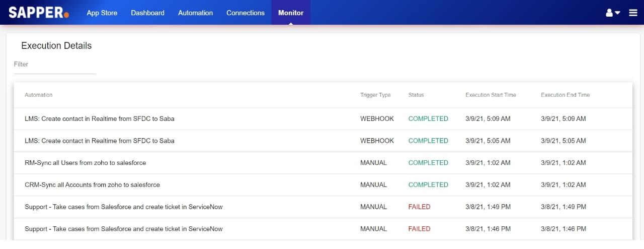The height and width of the screenshot is (249, 644).
Task: Open the user account menu icon
Action: (613, 13)
